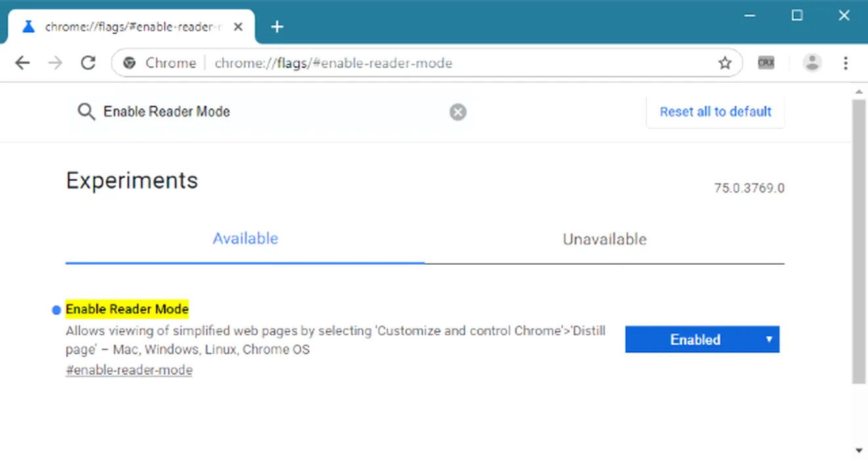Click the forward navigation arrow

click(55, 63)
